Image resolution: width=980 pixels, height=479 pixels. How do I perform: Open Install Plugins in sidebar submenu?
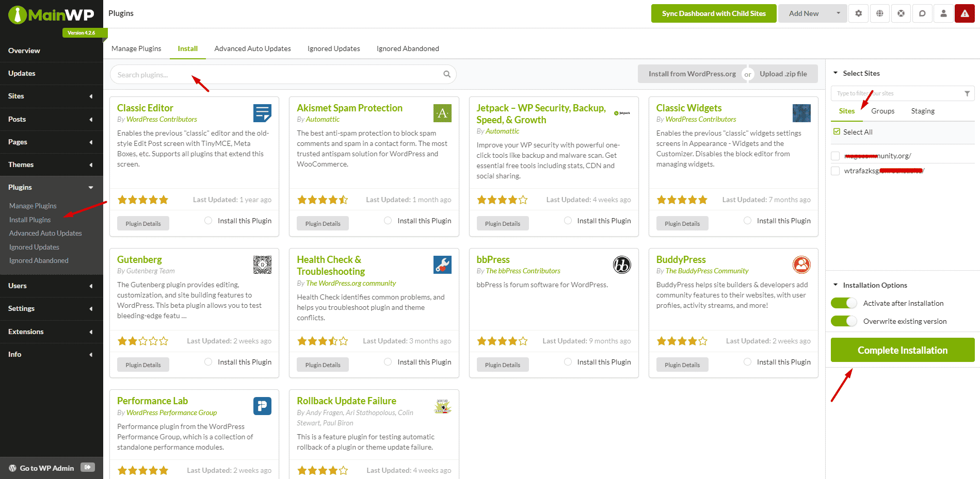tap(30, 220)
